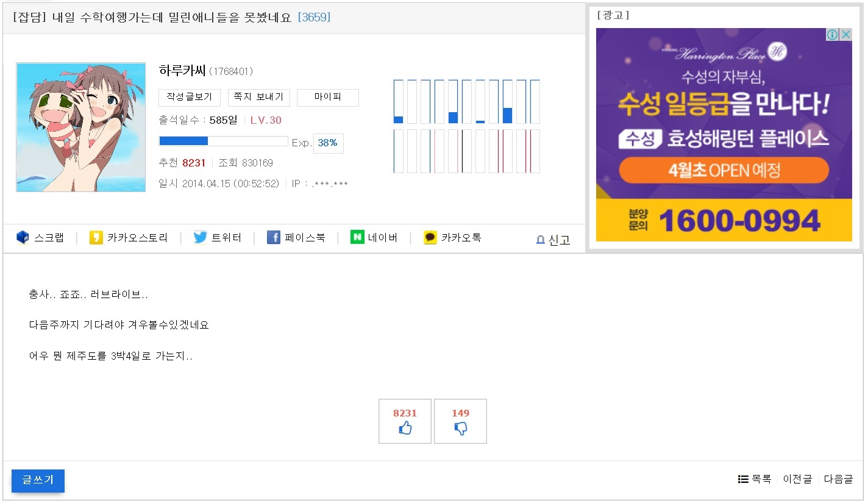Click the author's anime profile picture
The image size is (868, 503).
81,127
